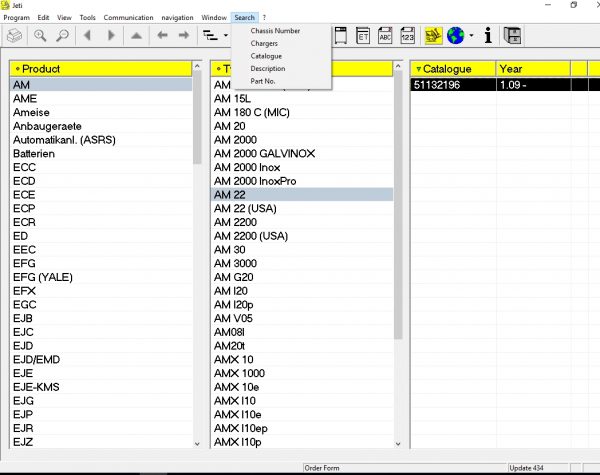Viewport: 600px width, 475px height.
Task: Select type AM 180 C (MIC)
Action: (302, 113)
